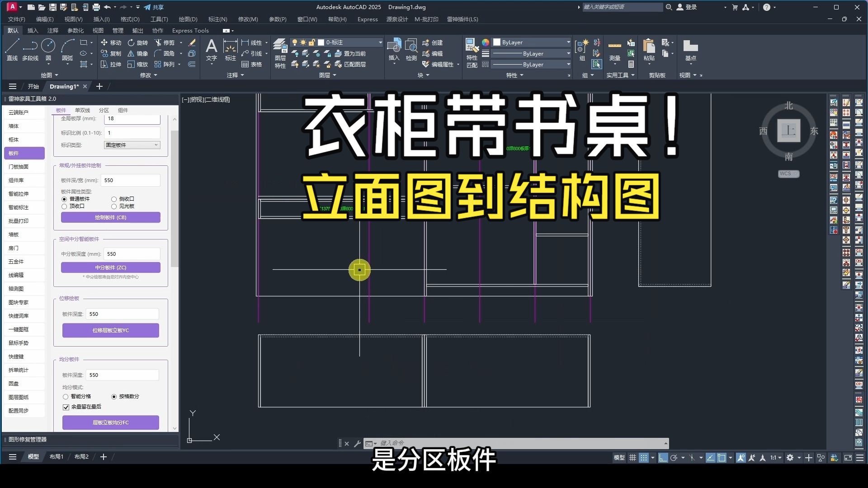Click the Rotate (旋转) tool
Screen dimensions: 868x488
[138, 42]
